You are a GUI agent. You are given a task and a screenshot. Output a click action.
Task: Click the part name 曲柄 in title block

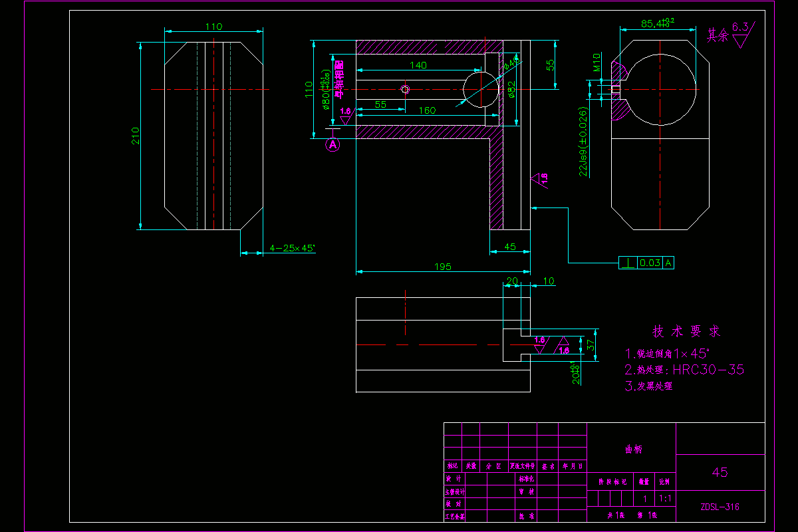point(633,450)
